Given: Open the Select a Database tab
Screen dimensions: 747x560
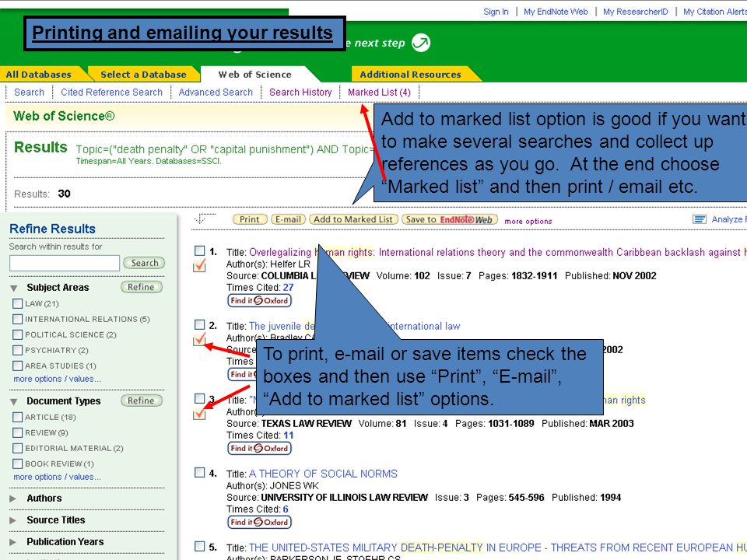Looking at the screenshot, I should [x=143, y=75].
